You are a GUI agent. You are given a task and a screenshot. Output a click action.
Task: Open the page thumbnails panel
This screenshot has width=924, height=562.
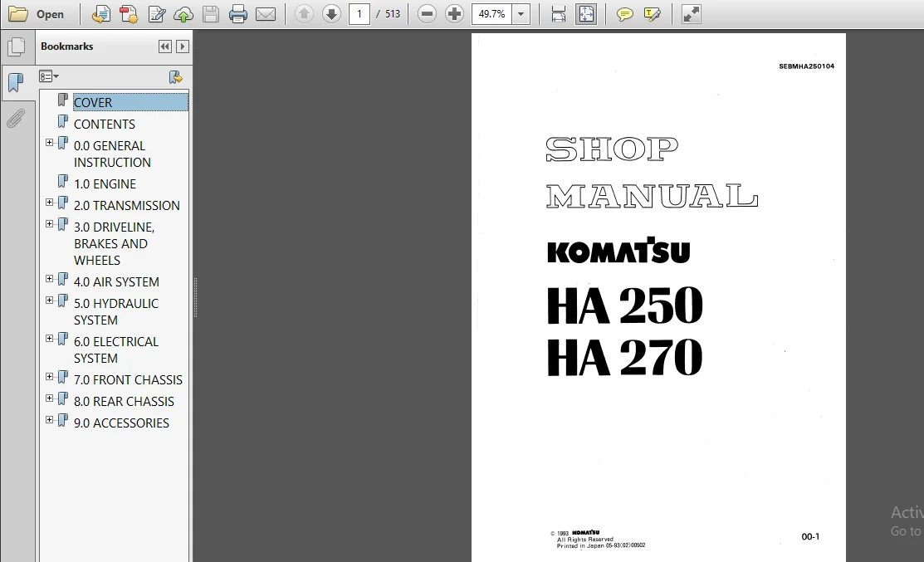[x=17, y=47]
